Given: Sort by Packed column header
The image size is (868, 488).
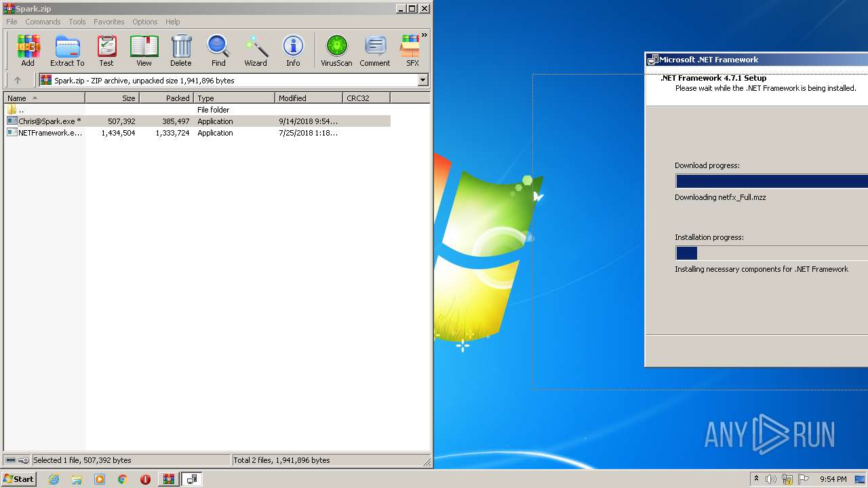Looking at the screenshot, I should pyautogui.click(x=167, y=98).
